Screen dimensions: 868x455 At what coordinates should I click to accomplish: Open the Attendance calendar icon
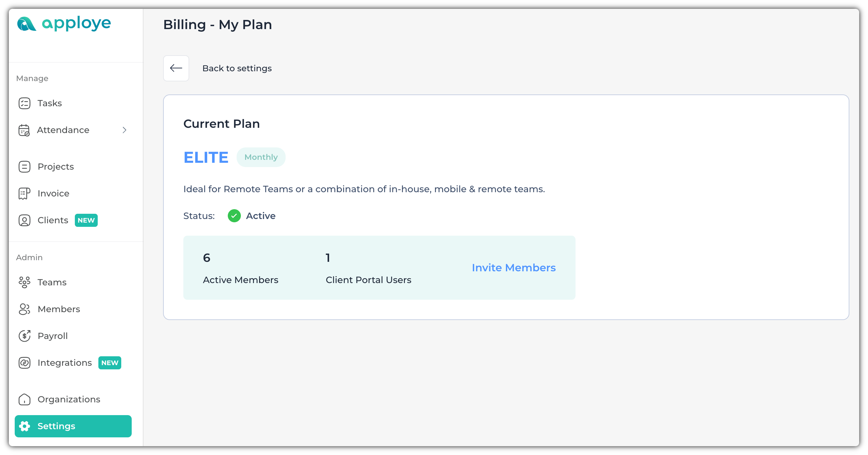24,130
